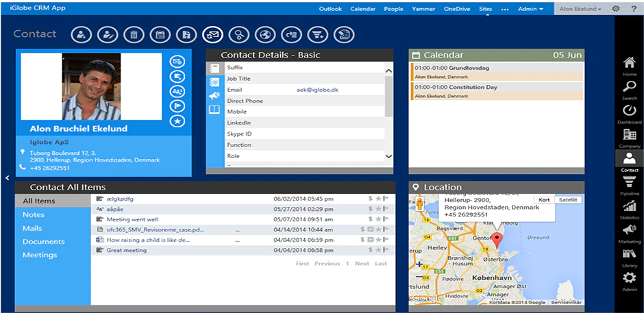
Task: Open Dashboard from the right sidebar
Action: tap(629, 114)
